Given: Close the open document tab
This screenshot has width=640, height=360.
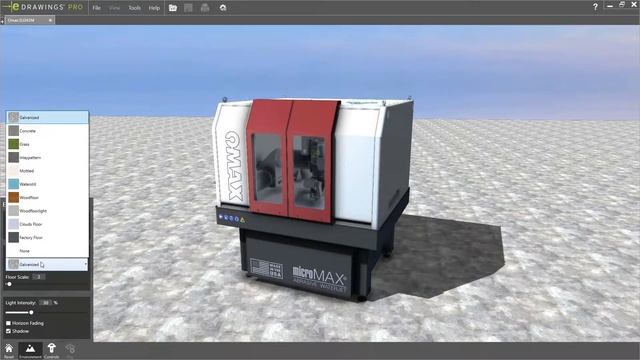Looking at the screenshot, I should pos(51,20).
